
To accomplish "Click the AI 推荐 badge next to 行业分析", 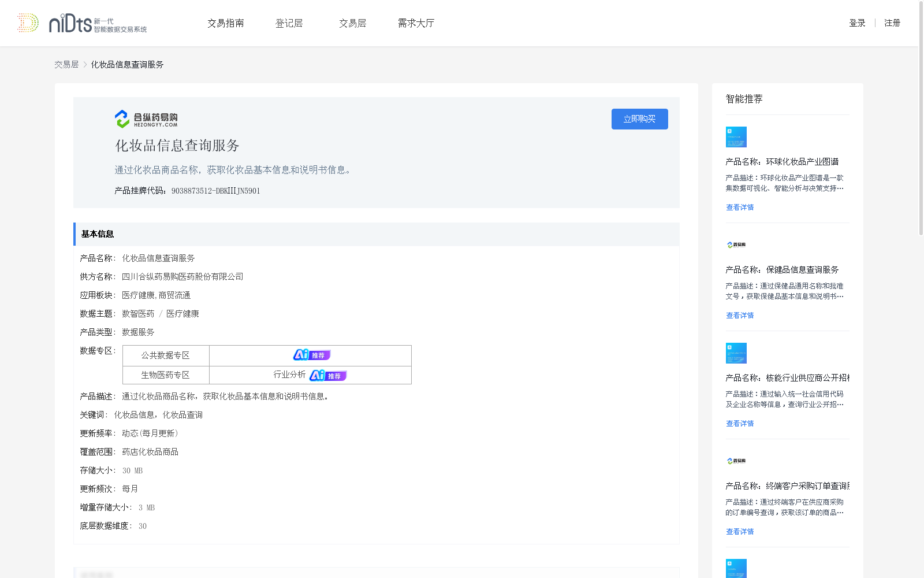I will tap(328, 375).
